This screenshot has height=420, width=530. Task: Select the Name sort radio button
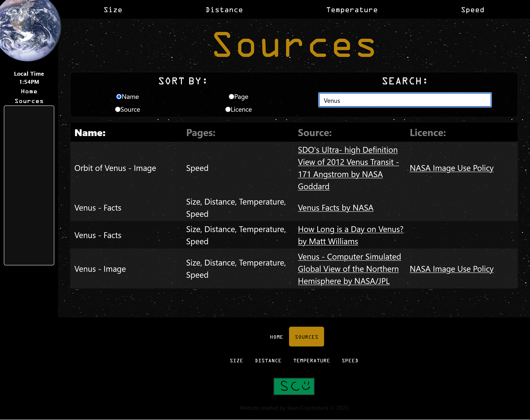pos(119,97)
